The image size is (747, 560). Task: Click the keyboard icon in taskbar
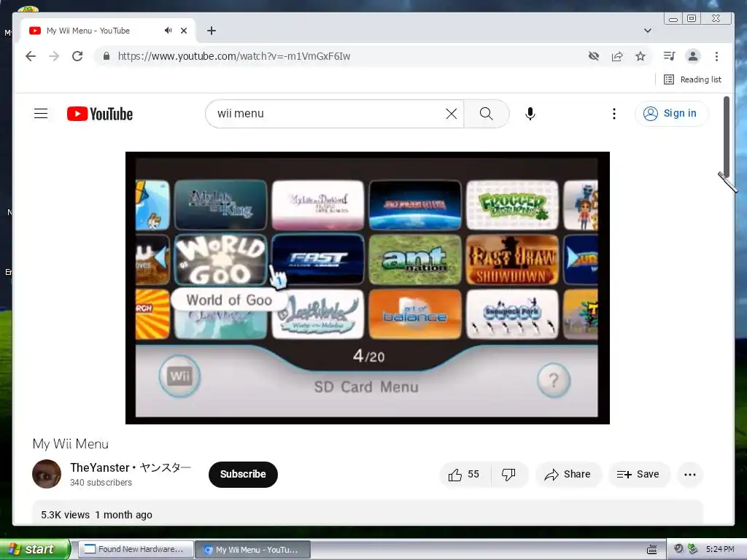[x=651, y=550]
